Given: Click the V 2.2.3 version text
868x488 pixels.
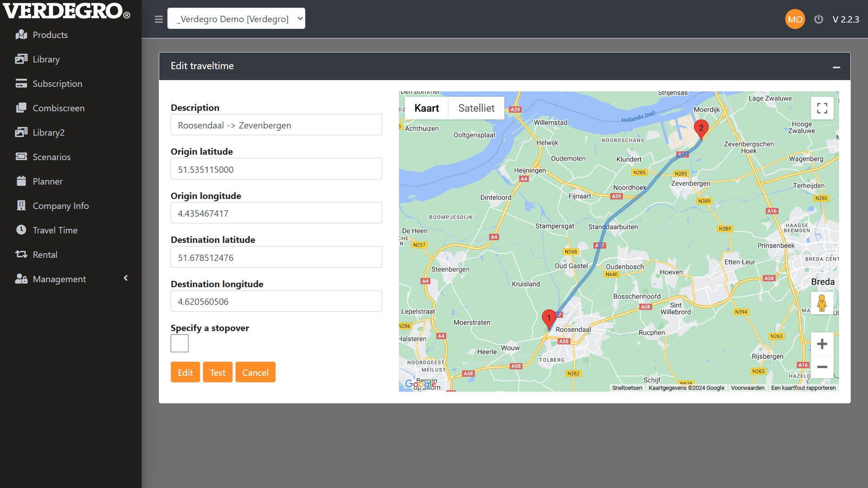Looking at the screenshot, I should coord(846,19).
